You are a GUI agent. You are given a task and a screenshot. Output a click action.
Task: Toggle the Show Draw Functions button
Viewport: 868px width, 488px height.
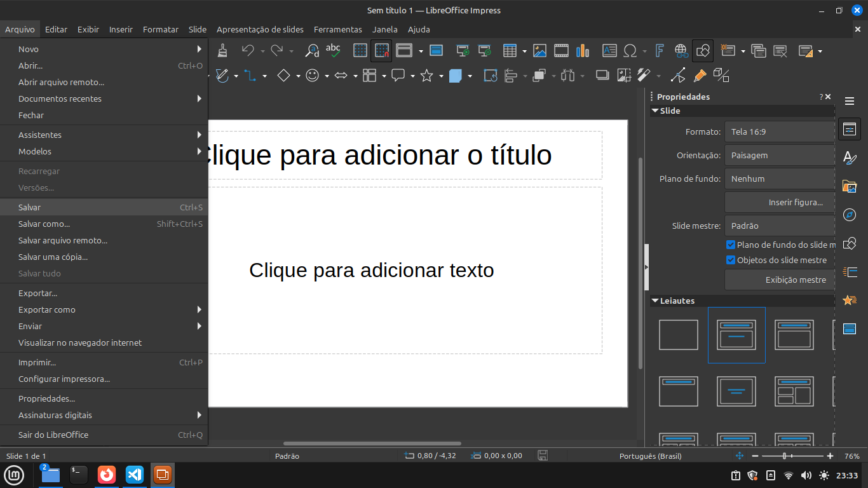click(x=703, y=50)
